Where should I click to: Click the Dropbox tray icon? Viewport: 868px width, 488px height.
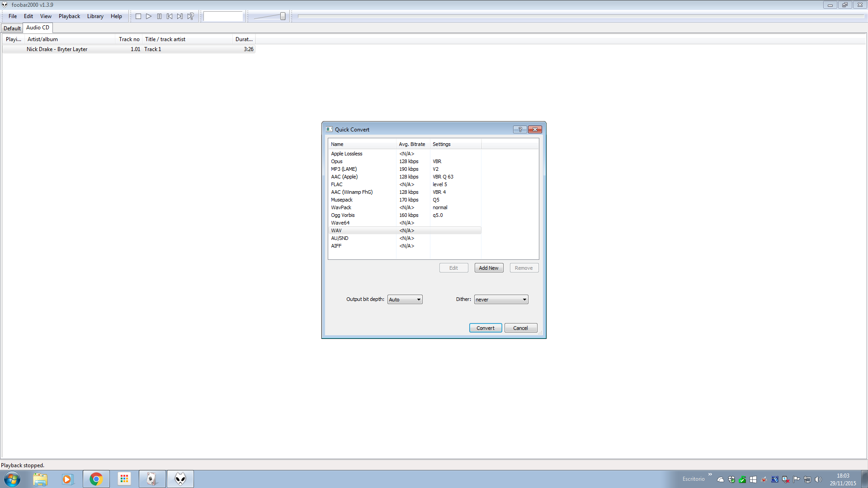[x=731, y=479]
